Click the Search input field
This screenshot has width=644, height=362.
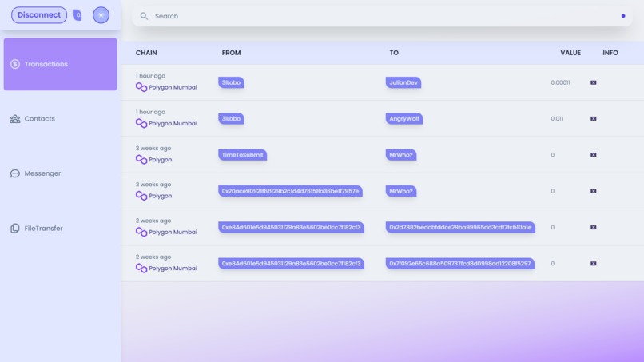[x=382, y=16]
